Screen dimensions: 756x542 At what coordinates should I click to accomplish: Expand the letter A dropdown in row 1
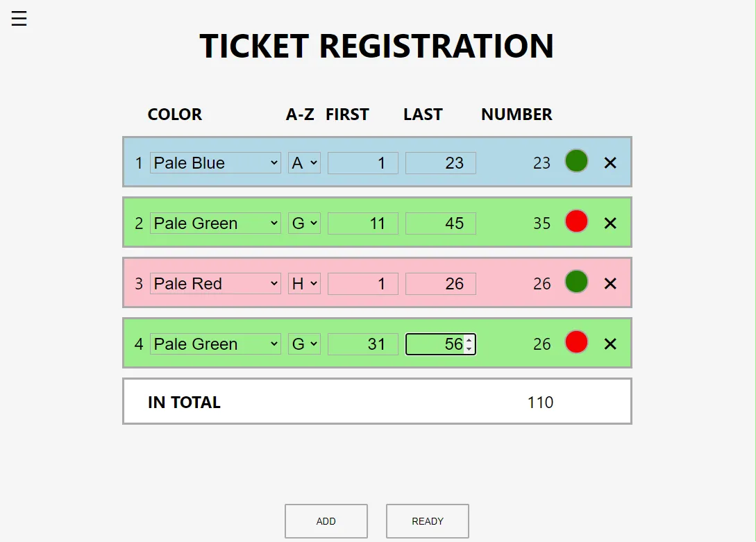point(304,163)
